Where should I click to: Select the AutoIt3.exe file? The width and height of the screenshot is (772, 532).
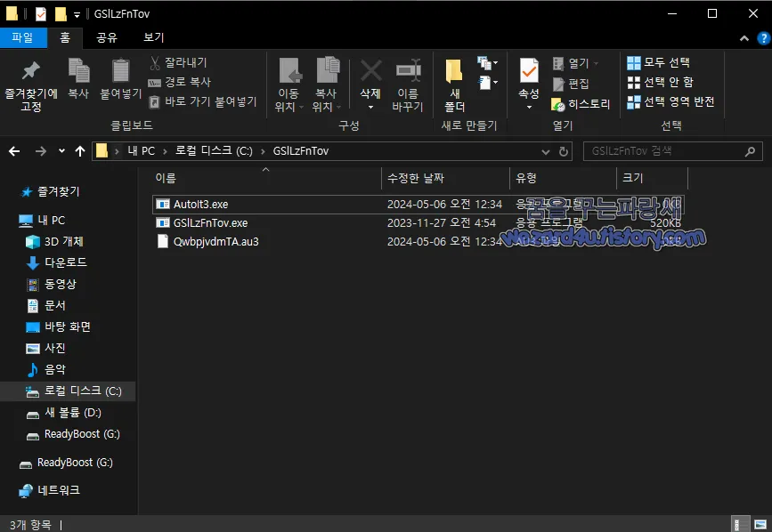pyautogui.click(x=419, y=204)
